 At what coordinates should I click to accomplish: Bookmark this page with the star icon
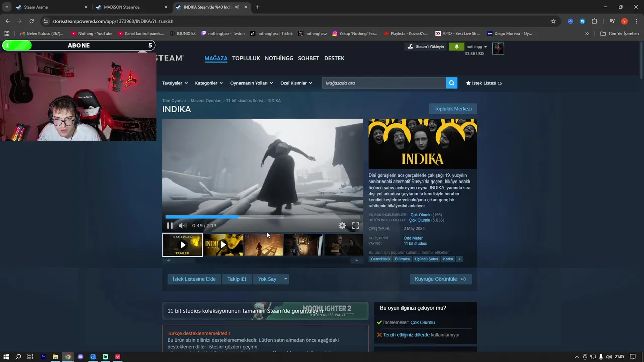tap(553, 21)
